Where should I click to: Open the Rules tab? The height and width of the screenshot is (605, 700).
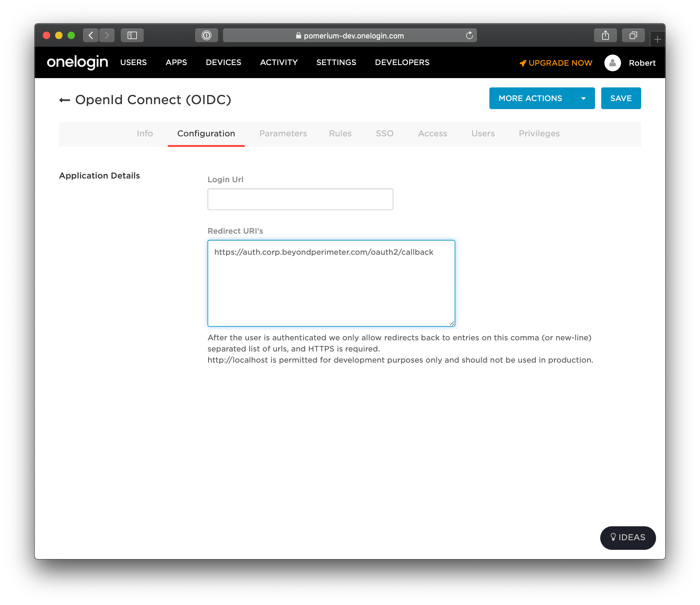pos(340,134)
